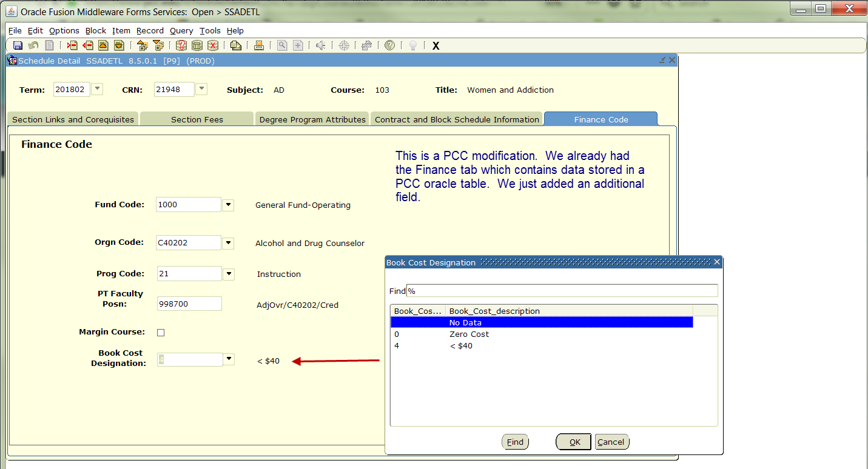868x469 pixels.
Task: Click the release workflow toolbar icon
Action: (366, 45)
